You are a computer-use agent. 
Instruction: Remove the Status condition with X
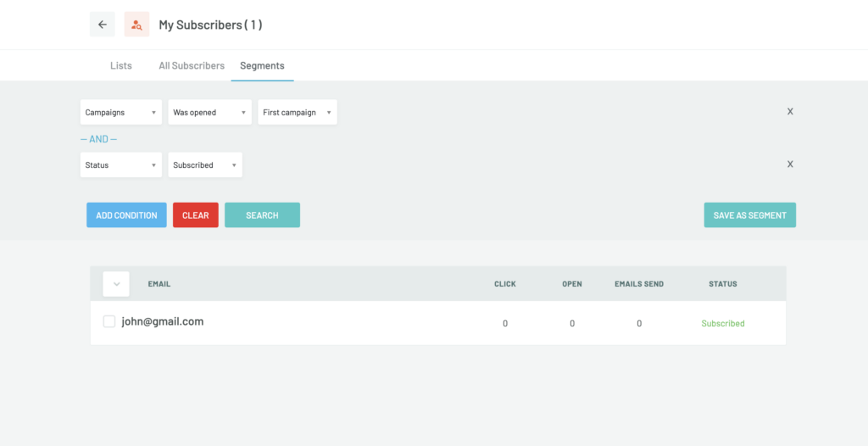(790, 164)
